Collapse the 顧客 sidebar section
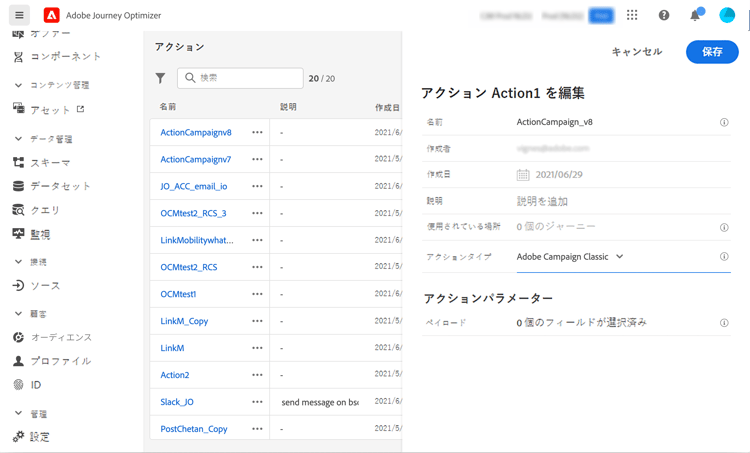This screenshot has width=750, height=453. (18, 314)
